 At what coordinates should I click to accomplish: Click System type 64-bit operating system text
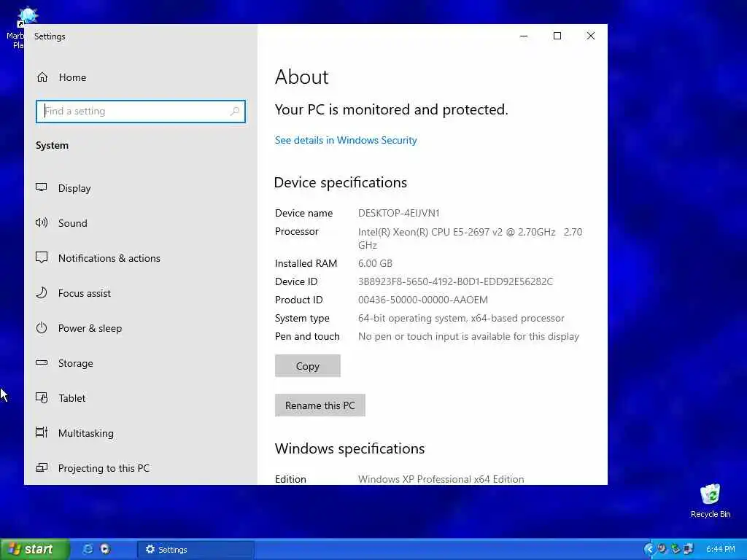461,318
